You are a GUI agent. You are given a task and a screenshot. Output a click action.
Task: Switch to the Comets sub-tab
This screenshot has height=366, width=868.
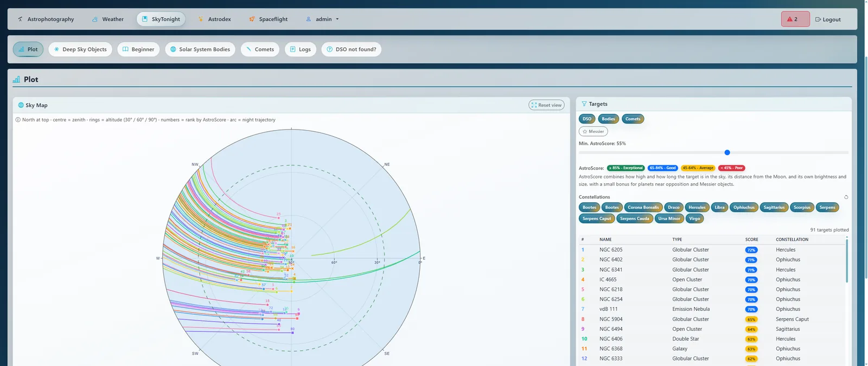pos(260,49)
